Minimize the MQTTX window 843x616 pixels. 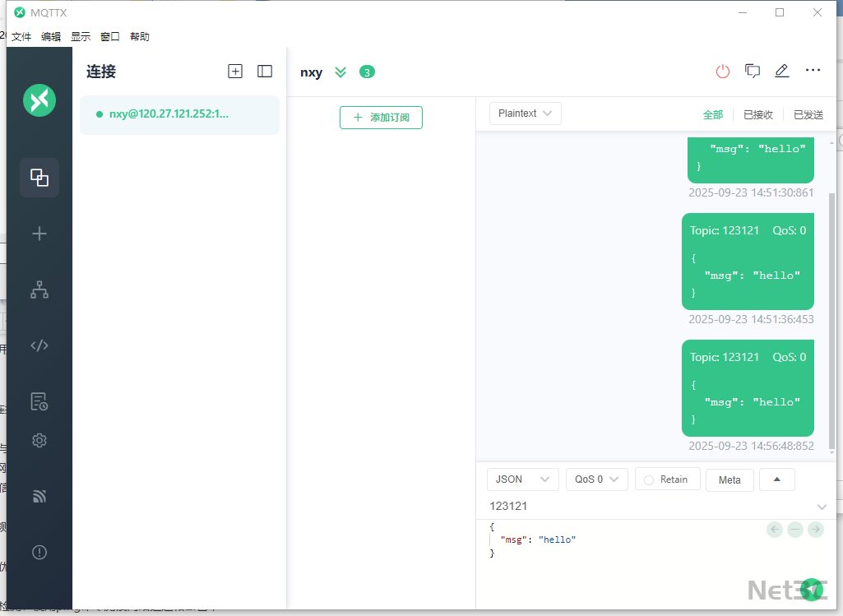pos(743,12)
